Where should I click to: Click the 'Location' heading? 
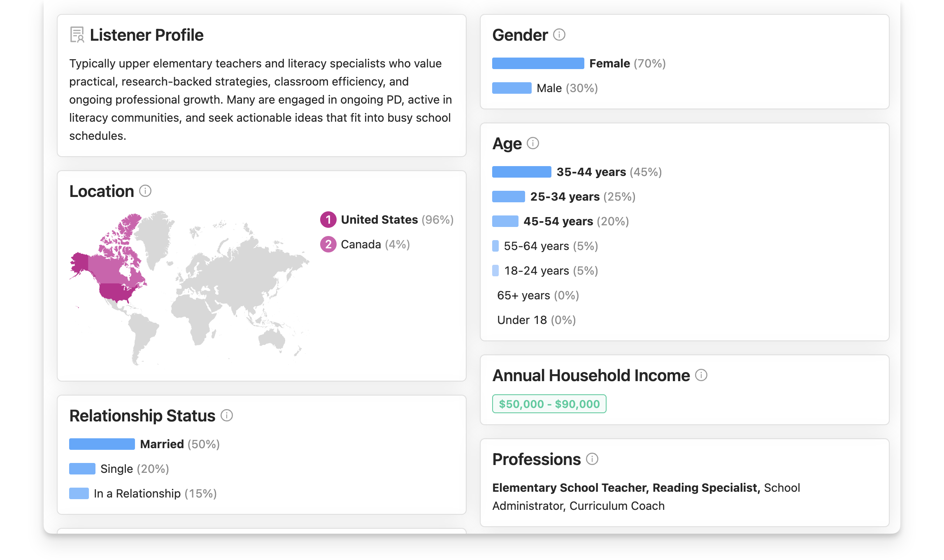coord(102,191)
